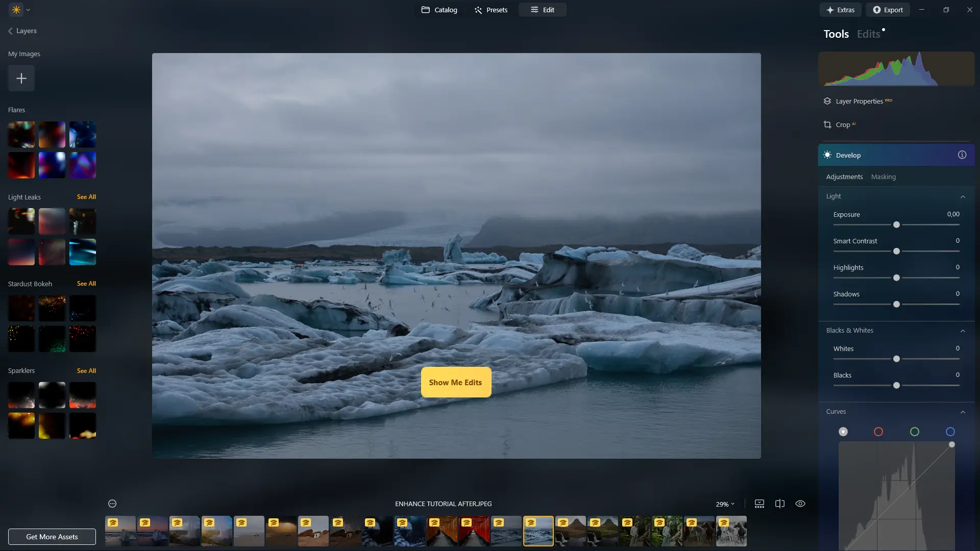Screen dimensions: 980x551
Task: Switch to the Masking tab
Action: point(883,177)
